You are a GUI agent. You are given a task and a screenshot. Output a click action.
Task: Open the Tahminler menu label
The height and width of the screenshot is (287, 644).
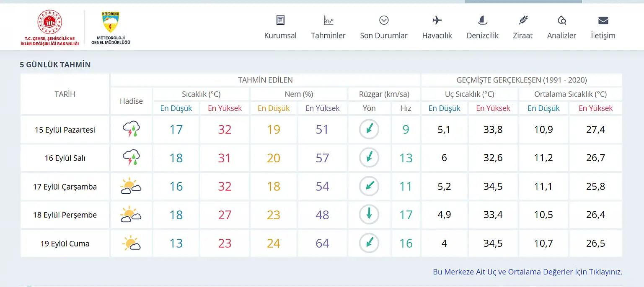[328, 36]
